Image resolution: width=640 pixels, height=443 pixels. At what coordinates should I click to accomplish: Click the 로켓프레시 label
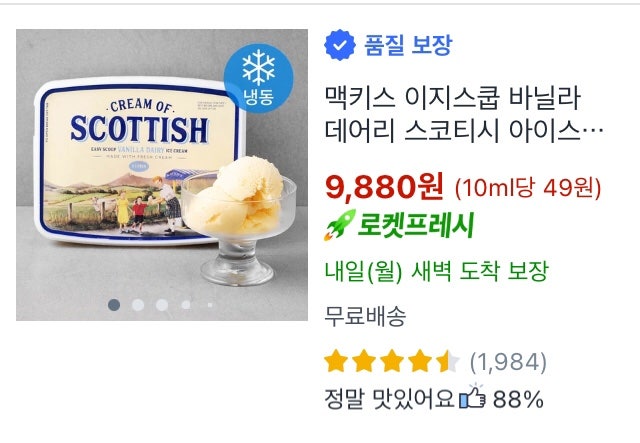click(x=416, y=225)
